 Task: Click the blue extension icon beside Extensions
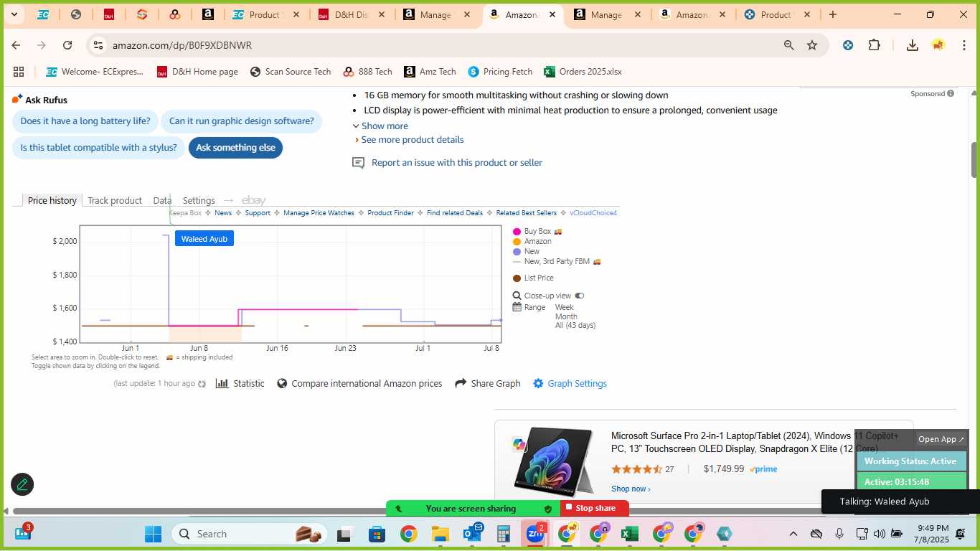tap(848, 45)
